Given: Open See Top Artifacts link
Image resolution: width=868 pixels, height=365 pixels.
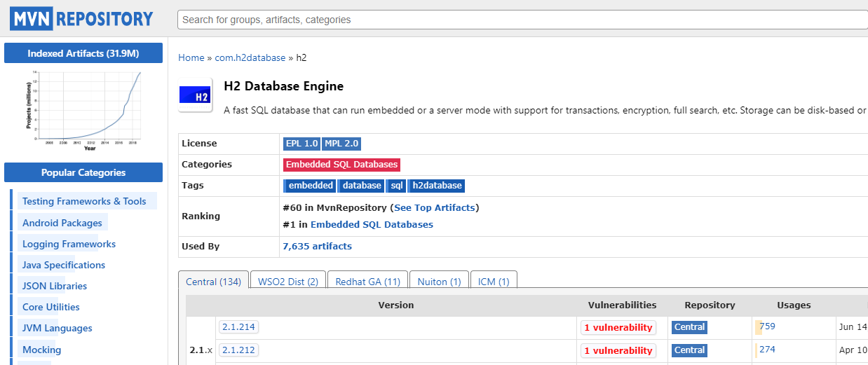Looking at the screenshot, I should pos(435,208).
